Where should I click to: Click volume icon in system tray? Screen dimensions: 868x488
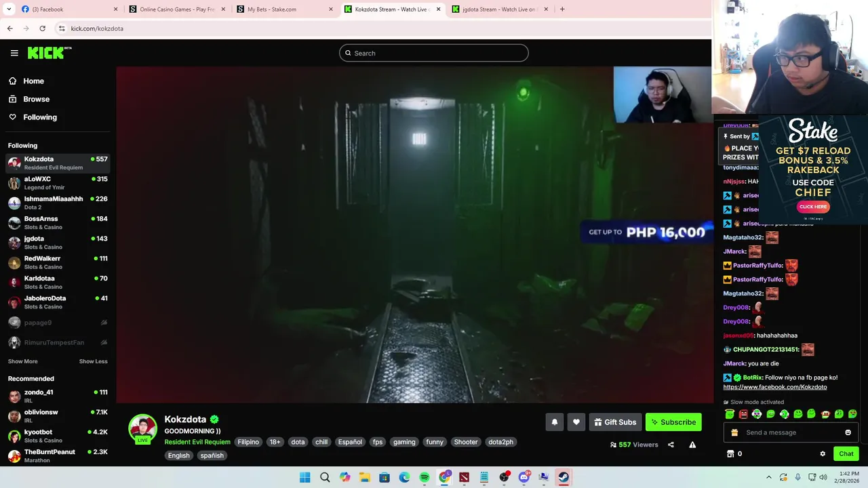[x=823, y=477]
